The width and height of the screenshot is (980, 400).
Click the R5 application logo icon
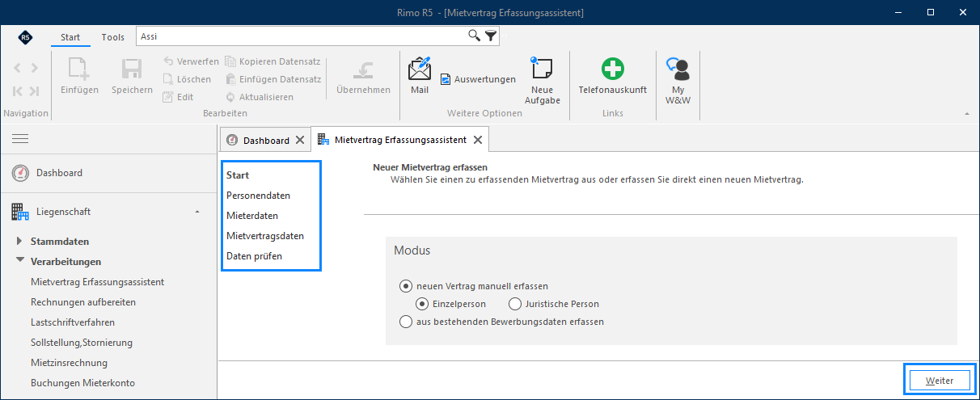[26, 37]
